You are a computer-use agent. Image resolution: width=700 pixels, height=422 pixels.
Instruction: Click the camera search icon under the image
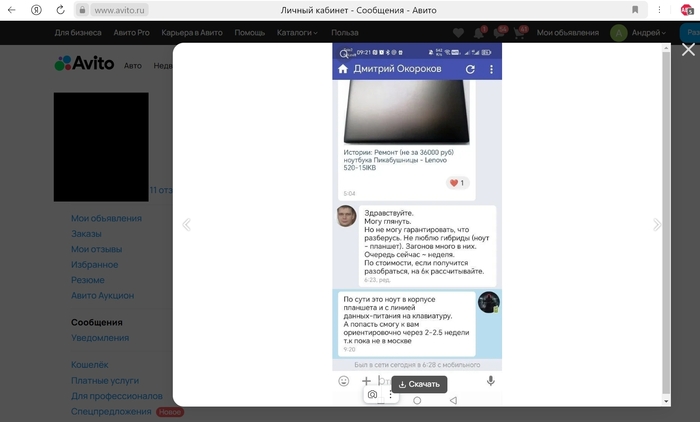click(372, 394)
